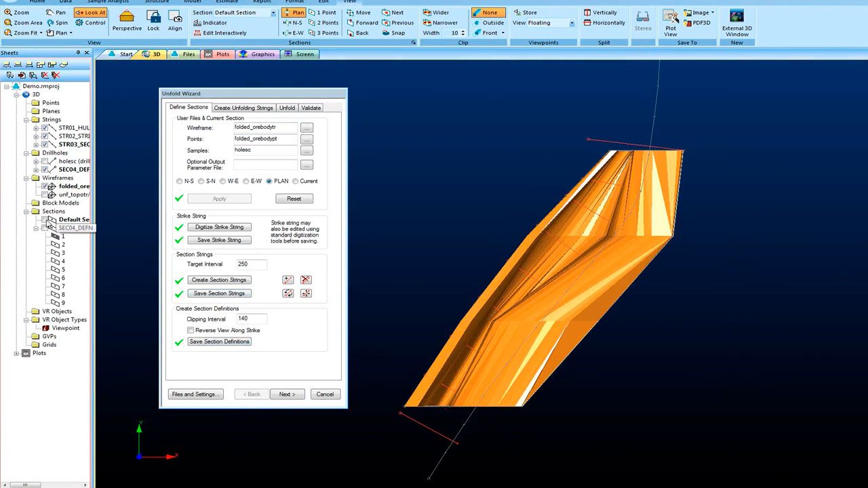Activate the Perspective view tool
This screenshot has height=488, width=868.
point(127,20)
